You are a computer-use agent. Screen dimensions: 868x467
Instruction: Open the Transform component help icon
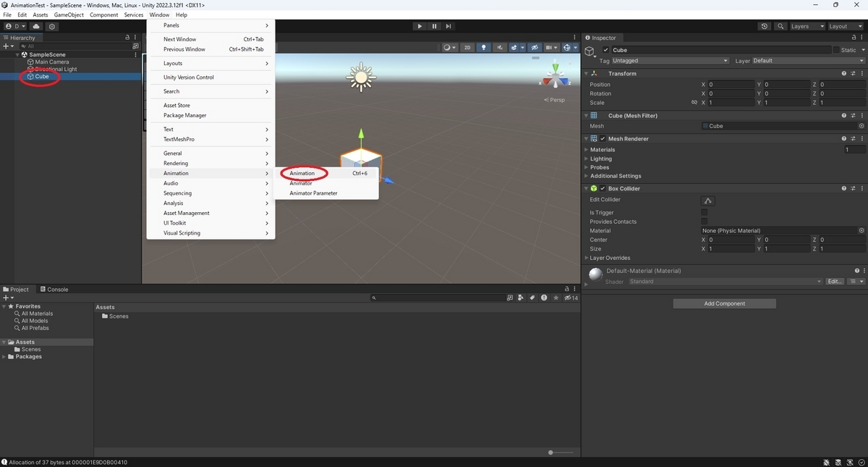(x=844, y=73)
